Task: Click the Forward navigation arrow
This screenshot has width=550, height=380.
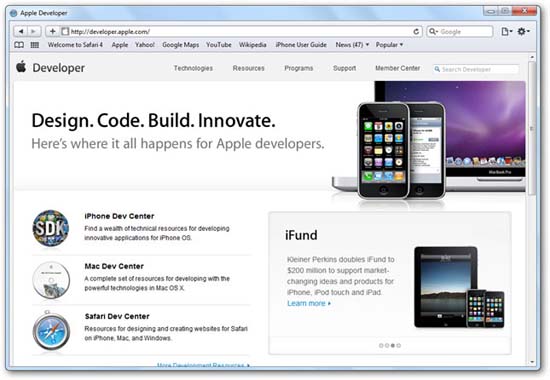Action: [34, 32]
